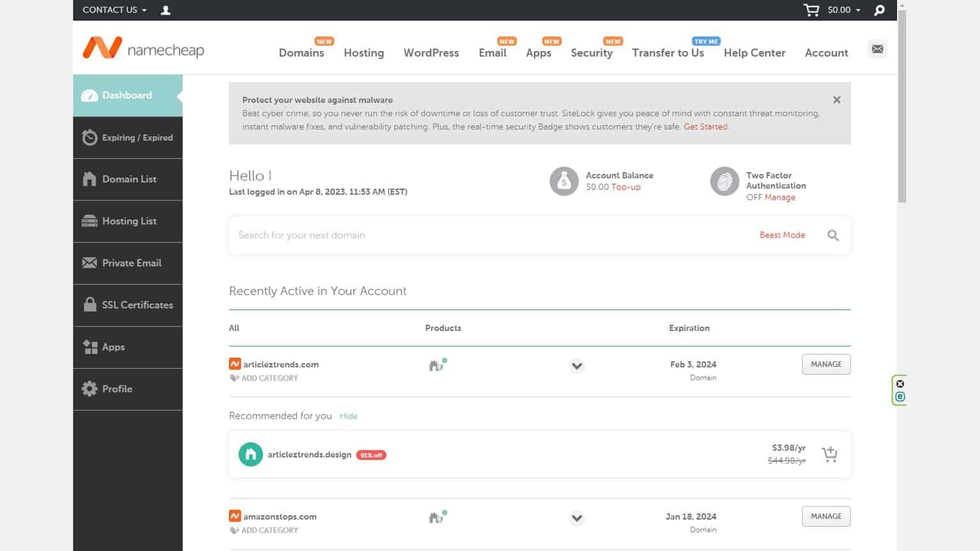Go to Expiring / Expired in sidebar
980x551 pixels.
(x=128, y=137)
